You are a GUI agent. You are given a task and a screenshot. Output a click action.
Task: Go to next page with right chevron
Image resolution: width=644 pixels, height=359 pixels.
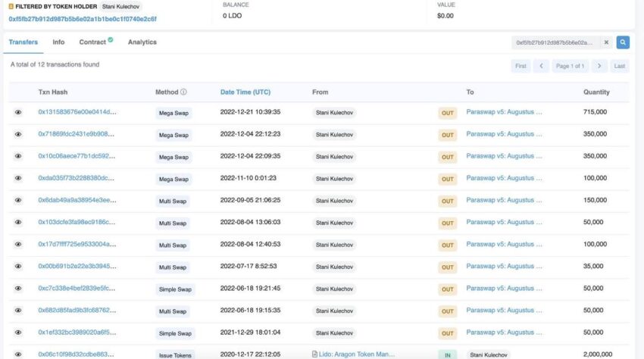pyautogui.click(x=599, y=66)
